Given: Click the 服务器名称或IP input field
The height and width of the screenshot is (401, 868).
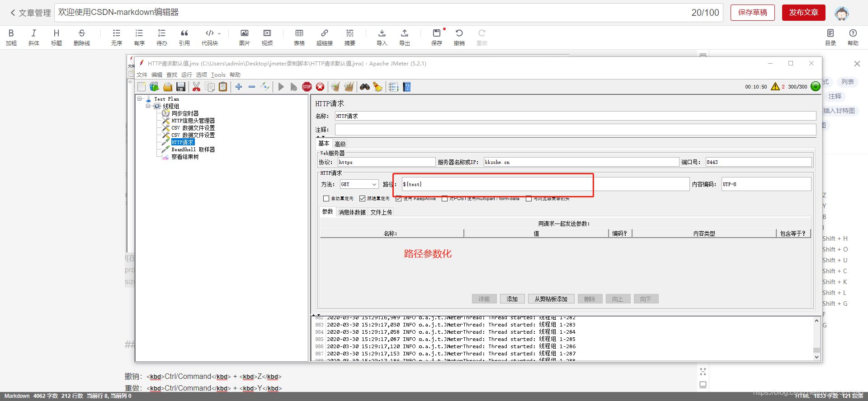Looking at the screenshot, I should pos(581,162).
